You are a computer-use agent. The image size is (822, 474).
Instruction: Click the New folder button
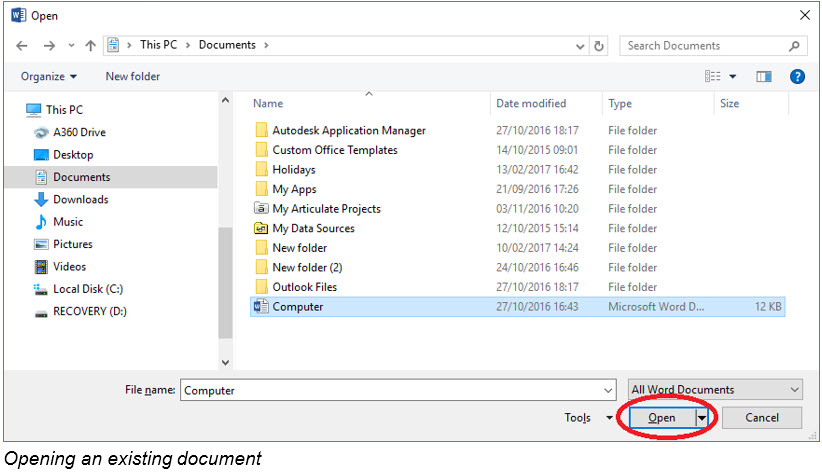[x=133, y=77]
